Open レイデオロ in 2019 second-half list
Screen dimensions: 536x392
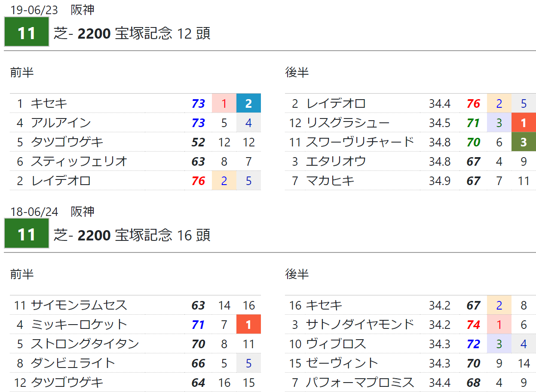(x=336, y=103)
